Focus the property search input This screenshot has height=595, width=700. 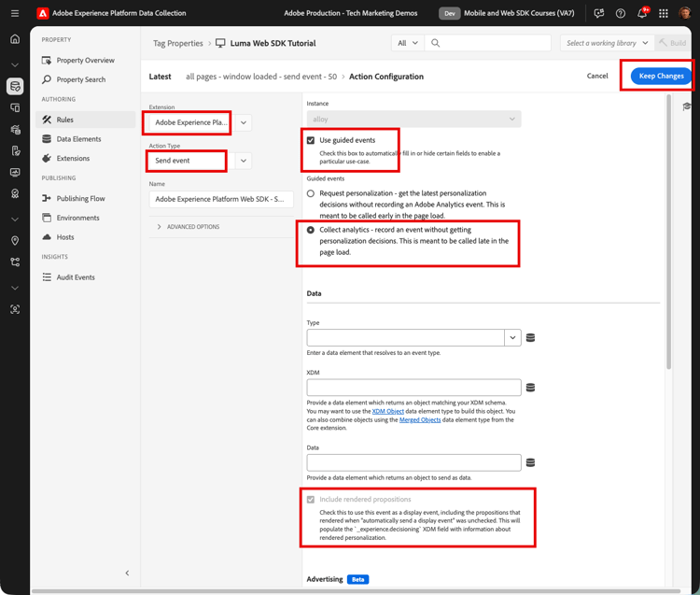[487, 43]
